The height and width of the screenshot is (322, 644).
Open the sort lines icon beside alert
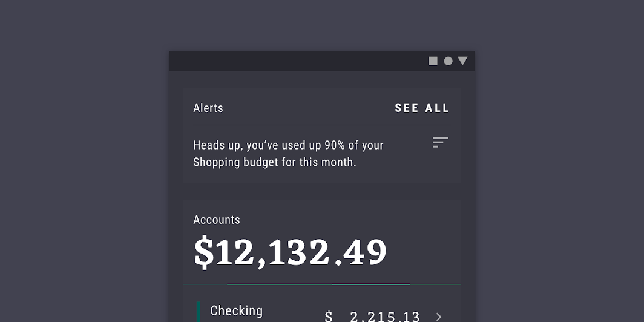440,142
